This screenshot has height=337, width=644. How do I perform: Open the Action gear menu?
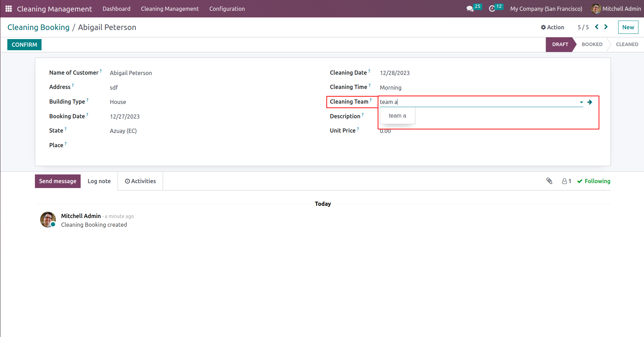(553, 27)
